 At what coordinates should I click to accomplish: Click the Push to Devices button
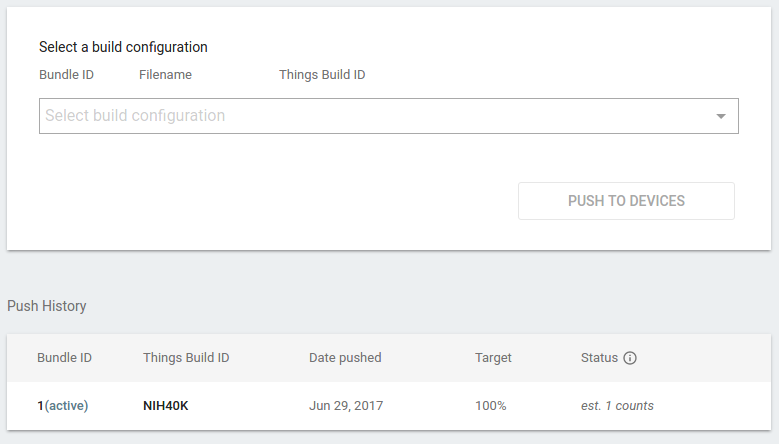click(626, 201)
